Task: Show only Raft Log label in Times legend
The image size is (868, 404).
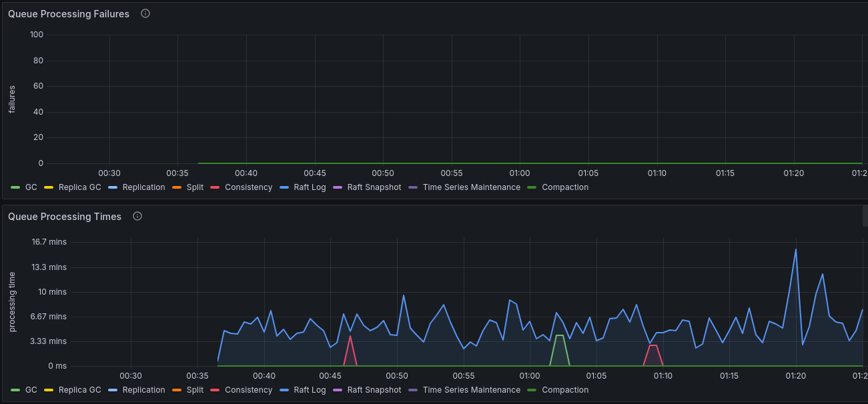Action: tap(310, 390)
